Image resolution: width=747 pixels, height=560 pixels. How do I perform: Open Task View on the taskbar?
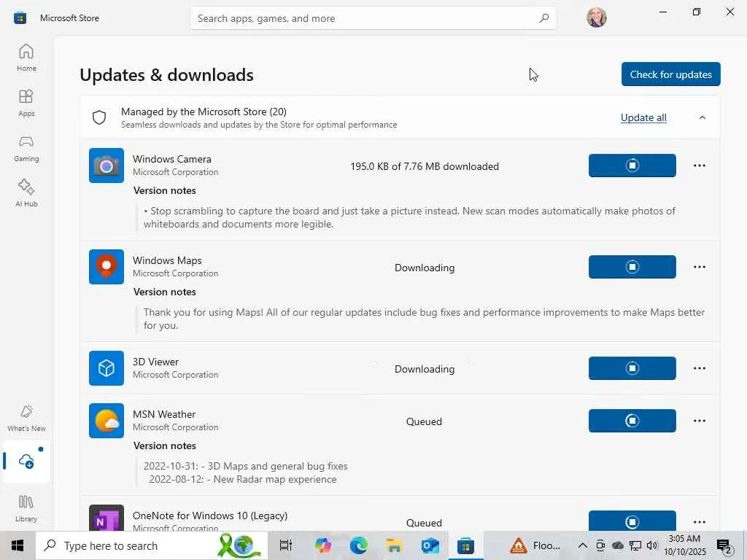[285, 545]
